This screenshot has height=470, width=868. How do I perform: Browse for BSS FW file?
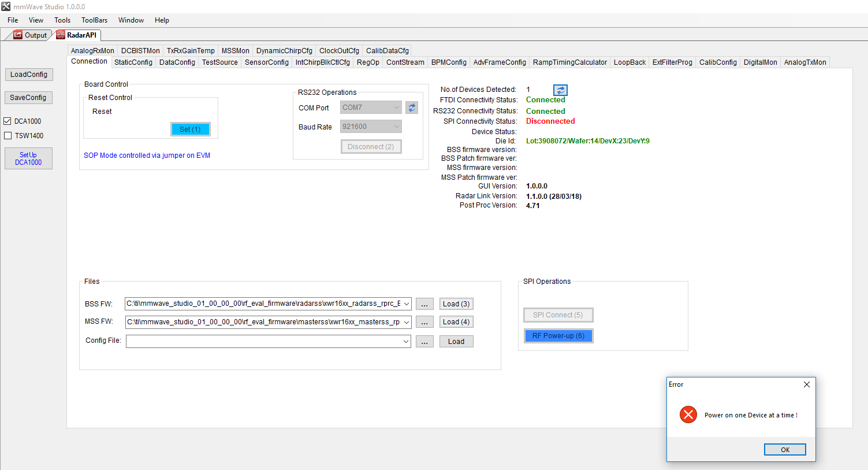coord(424,304)
